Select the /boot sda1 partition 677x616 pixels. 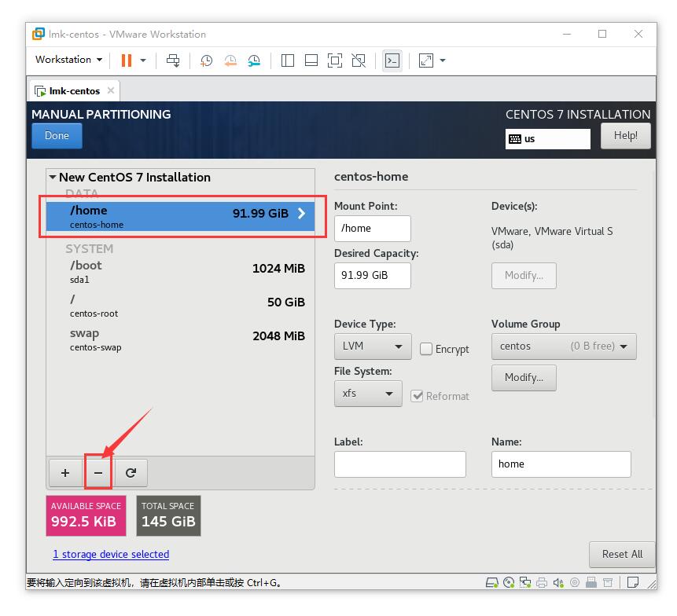180,271
